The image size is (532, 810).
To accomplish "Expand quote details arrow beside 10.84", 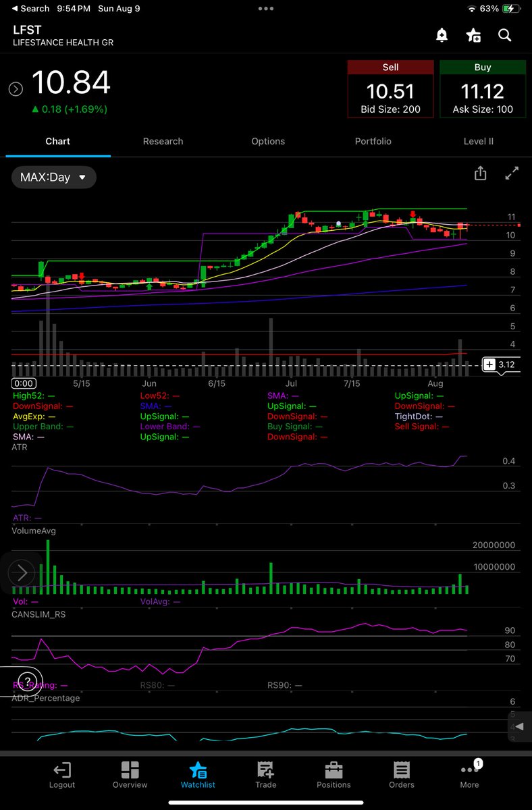I will (16, 89).
